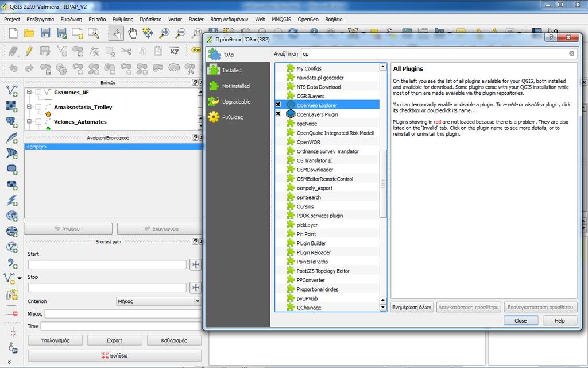This screenshot has height=368, width=588.
Task: Activate the Zoom In magnifier tool
Action: (x=164, y=33)
